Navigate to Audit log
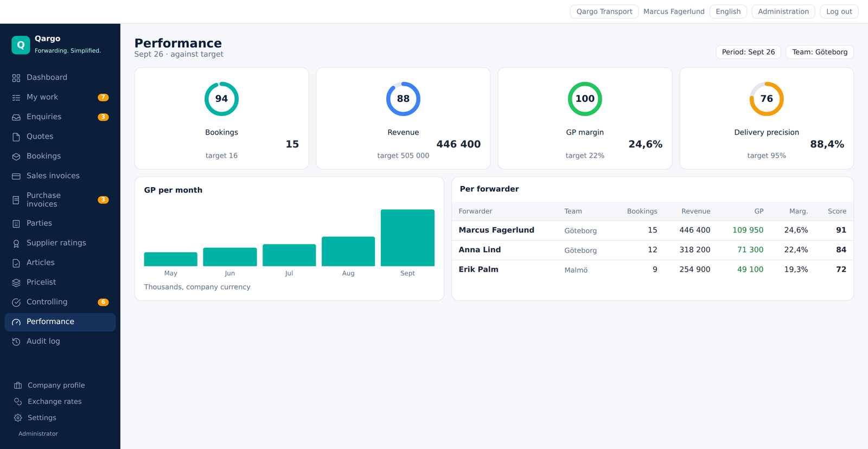 (60, 341)
